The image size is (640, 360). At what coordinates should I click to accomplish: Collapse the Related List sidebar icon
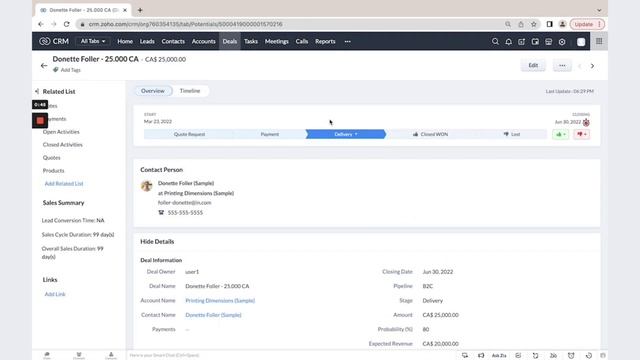[37, 91]
